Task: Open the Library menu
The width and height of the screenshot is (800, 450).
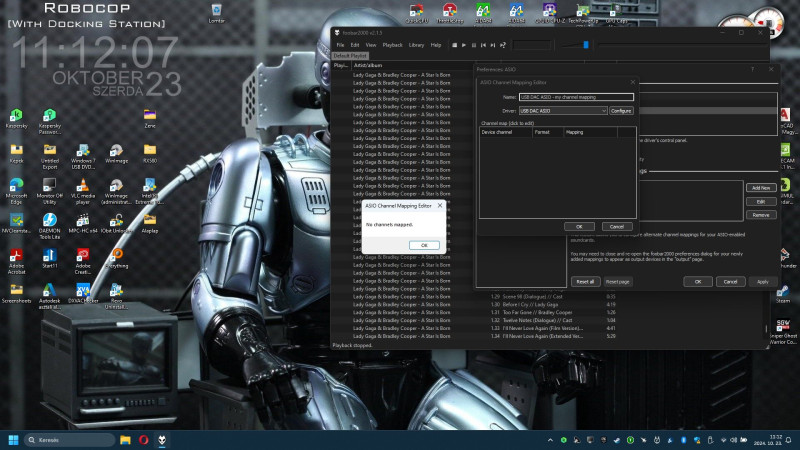Action: (x=416, y=45)
